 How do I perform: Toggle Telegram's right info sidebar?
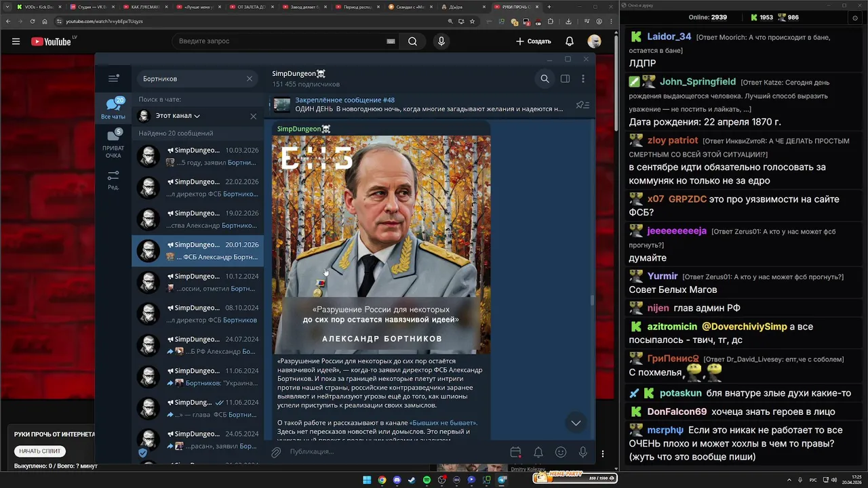pyautogui.click(x=565, y=79)
